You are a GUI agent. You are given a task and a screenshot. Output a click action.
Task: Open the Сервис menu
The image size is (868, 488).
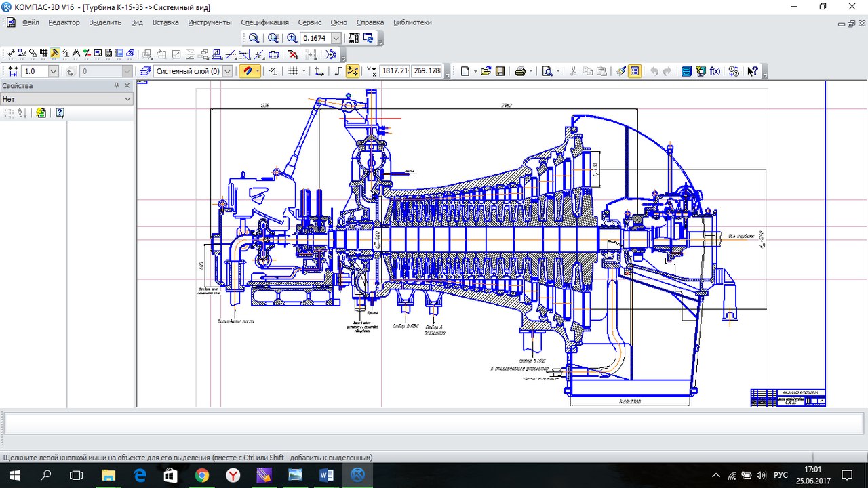(x=309, y=22)
